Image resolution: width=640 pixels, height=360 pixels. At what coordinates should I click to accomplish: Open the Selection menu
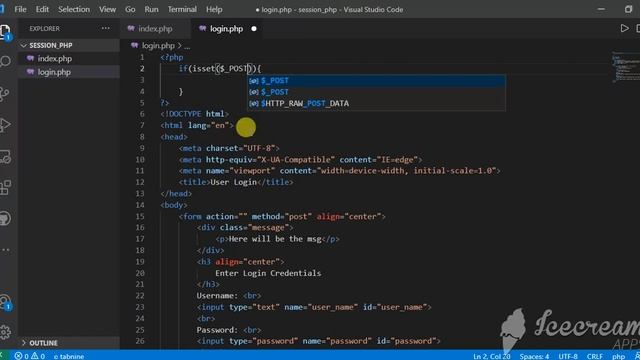tap(74, 9)
